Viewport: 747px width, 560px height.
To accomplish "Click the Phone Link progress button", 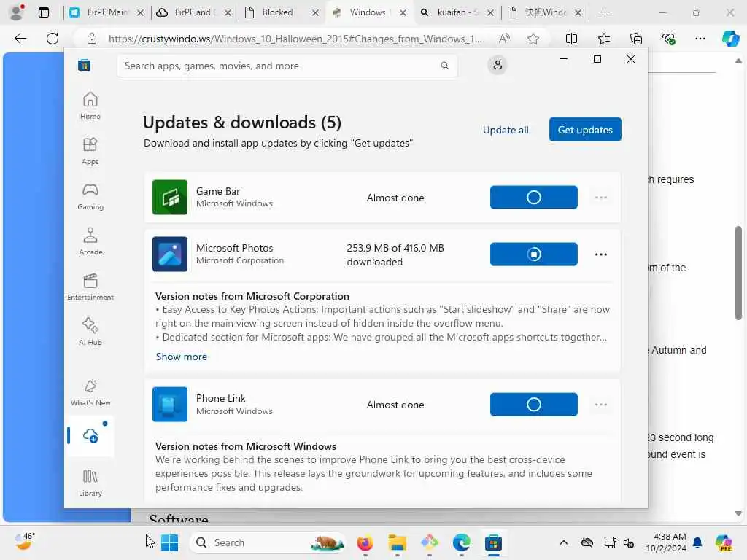I will (x=533, y=404).
